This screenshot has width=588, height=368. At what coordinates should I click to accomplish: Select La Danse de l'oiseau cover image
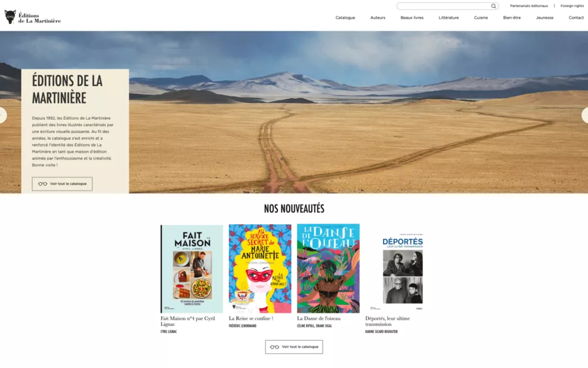coord(328,269)
